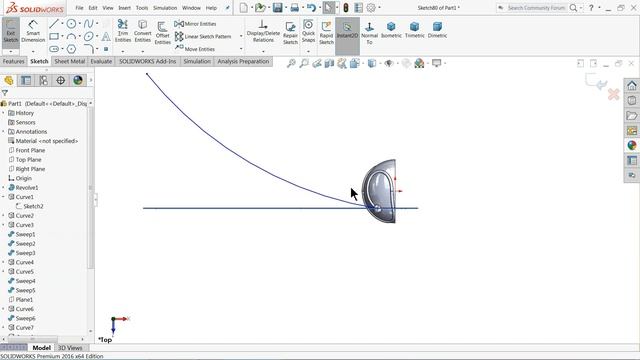640x360 pixels.
Task: Collapse the Curve1 feature
Action: click(x=4, y=197)
